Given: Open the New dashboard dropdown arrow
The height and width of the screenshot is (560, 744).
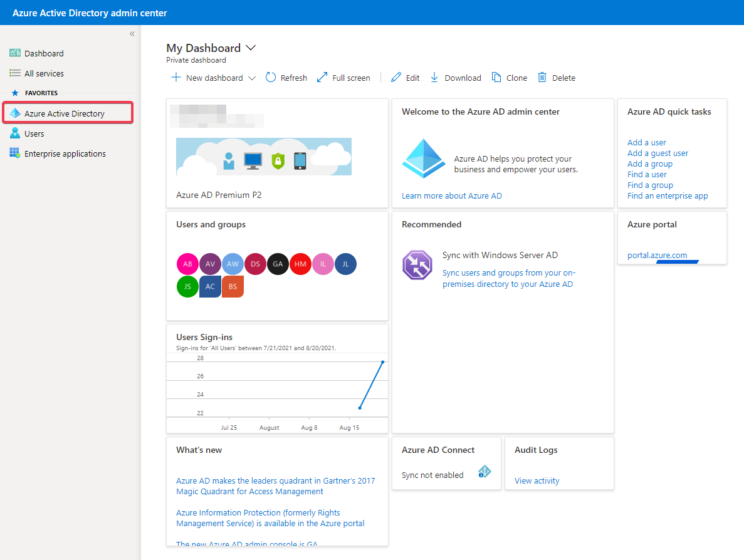Looking at the screenshot, I should [252, 78].
